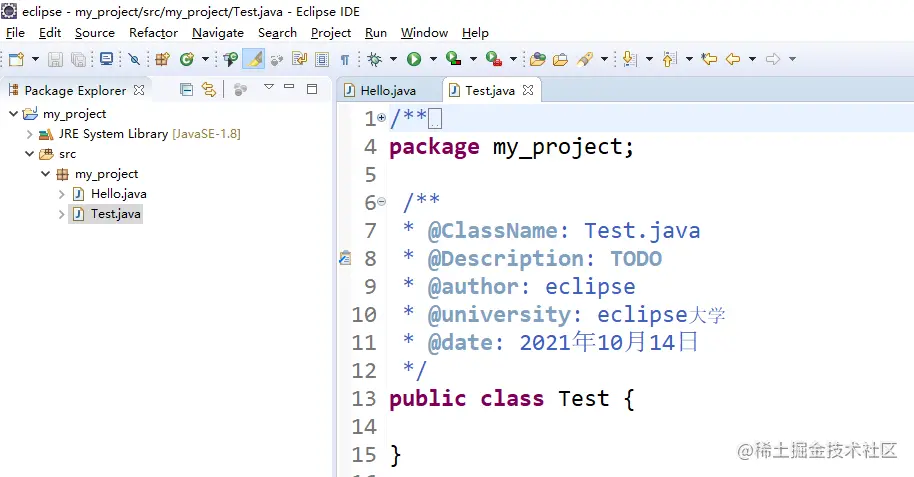
Task: Open the Refactor menu
Action: click(x=153, y=33)
